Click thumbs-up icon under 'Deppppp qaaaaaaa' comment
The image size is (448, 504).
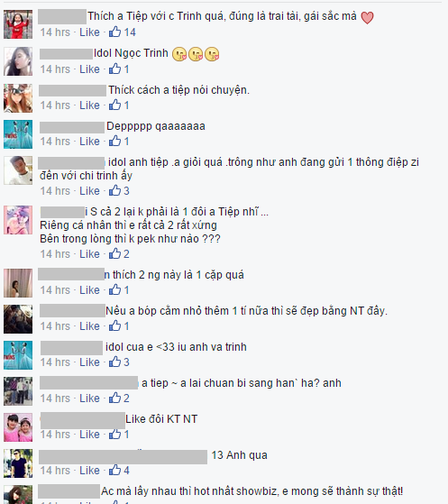coord(114,141)
